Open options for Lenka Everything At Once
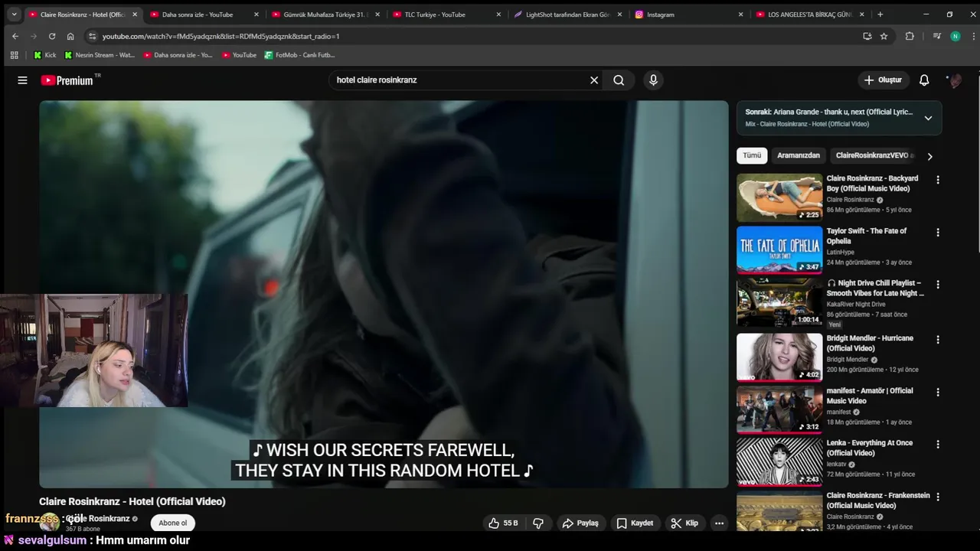This screenshot has height=551, width=980. [937, 444]
